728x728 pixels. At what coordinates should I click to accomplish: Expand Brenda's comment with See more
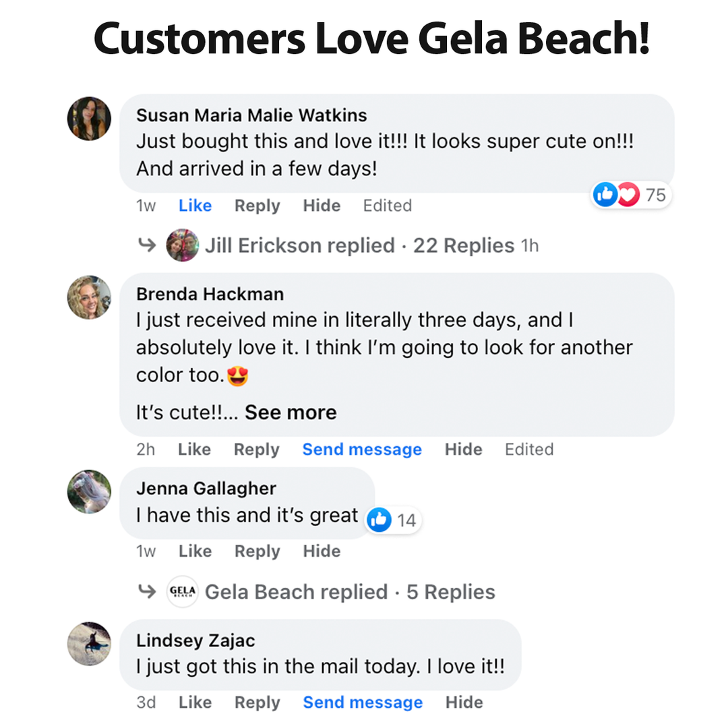point(291,413)
